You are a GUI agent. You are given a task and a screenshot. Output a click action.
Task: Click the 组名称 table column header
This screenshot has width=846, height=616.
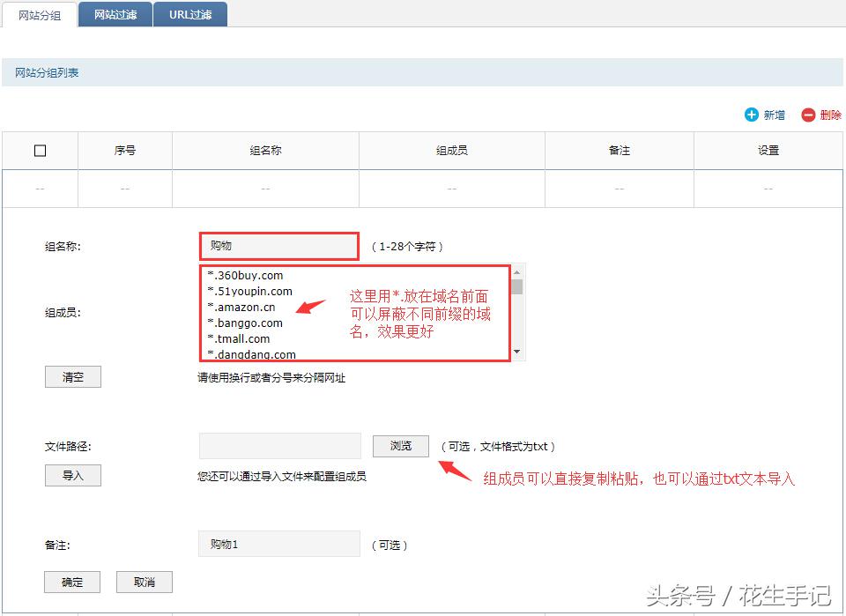click(x=264, y=150)
